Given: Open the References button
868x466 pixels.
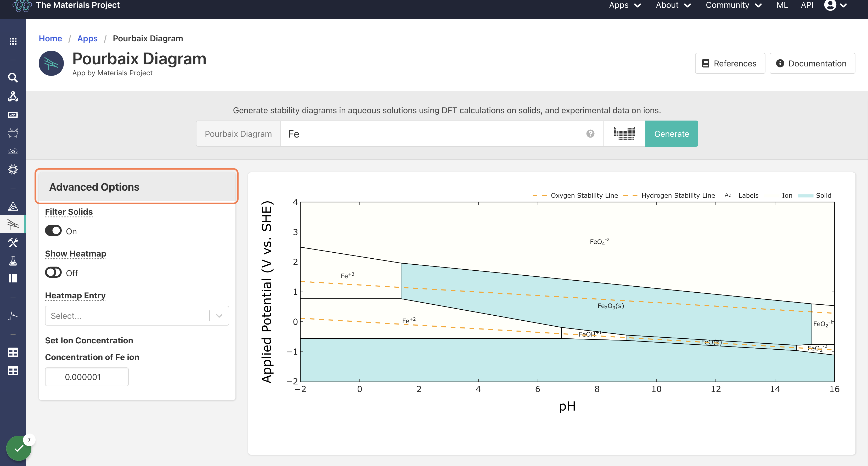Looking at the screenshot, I should (730, 63).
